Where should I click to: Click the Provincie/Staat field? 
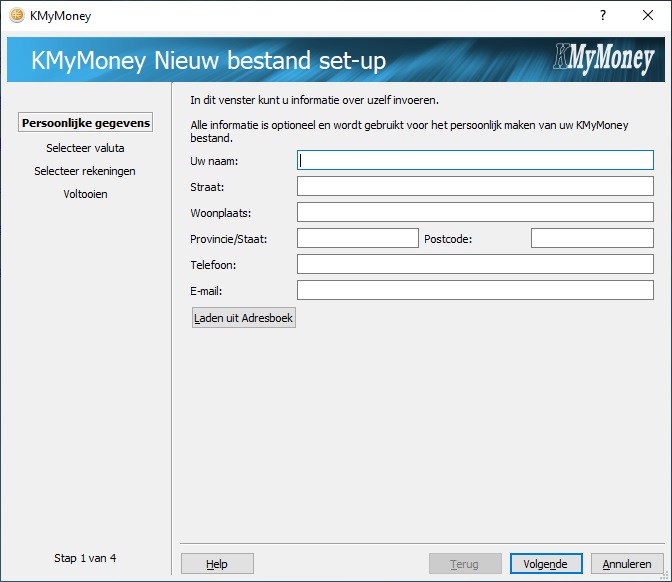coord(357,238)
